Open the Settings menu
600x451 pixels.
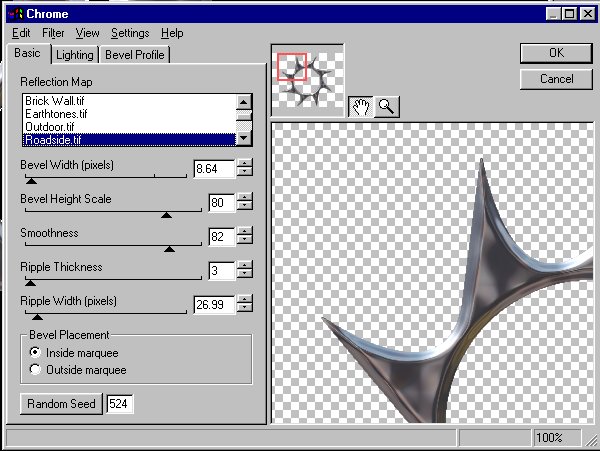coord(130,33)
